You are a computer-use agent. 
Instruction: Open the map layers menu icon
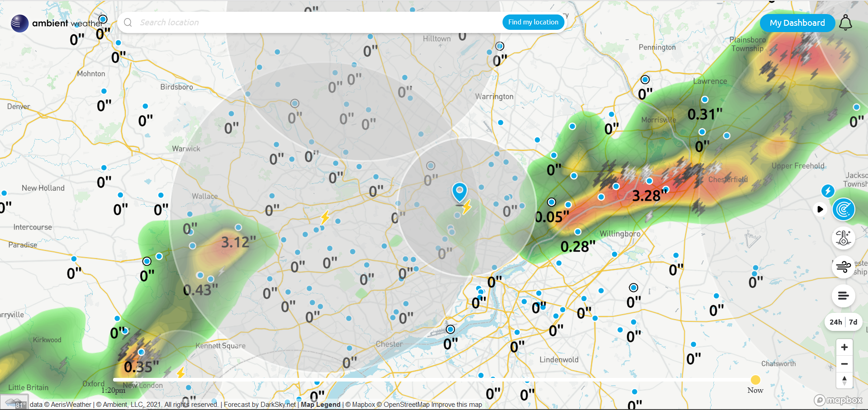843,296
